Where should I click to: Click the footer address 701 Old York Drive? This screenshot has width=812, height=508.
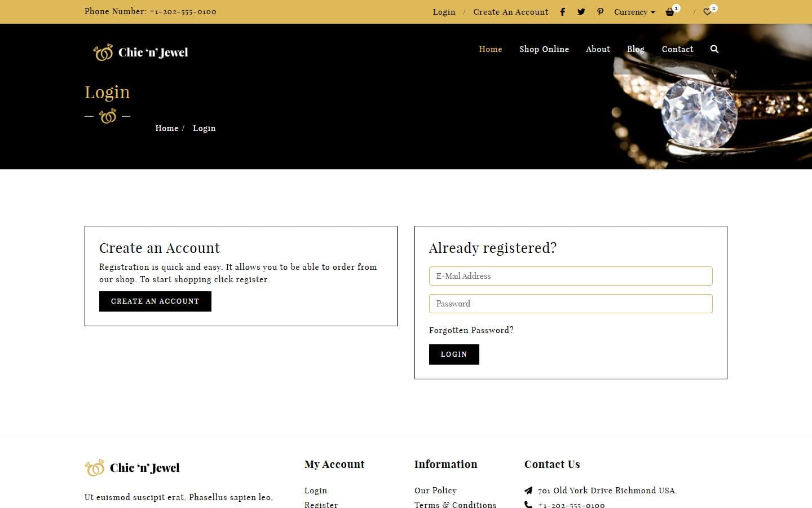click(x=607, y=491)
